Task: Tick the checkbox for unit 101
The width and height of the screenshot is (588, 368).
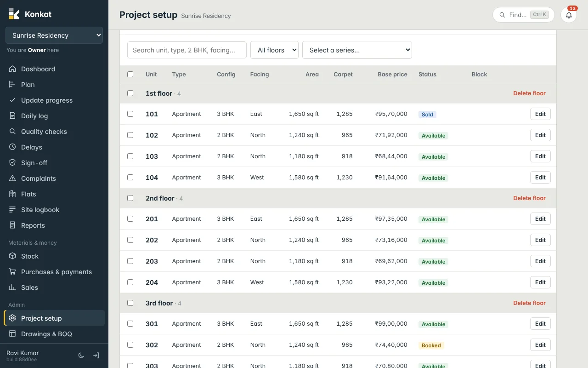Action: (x=130, y=114)
